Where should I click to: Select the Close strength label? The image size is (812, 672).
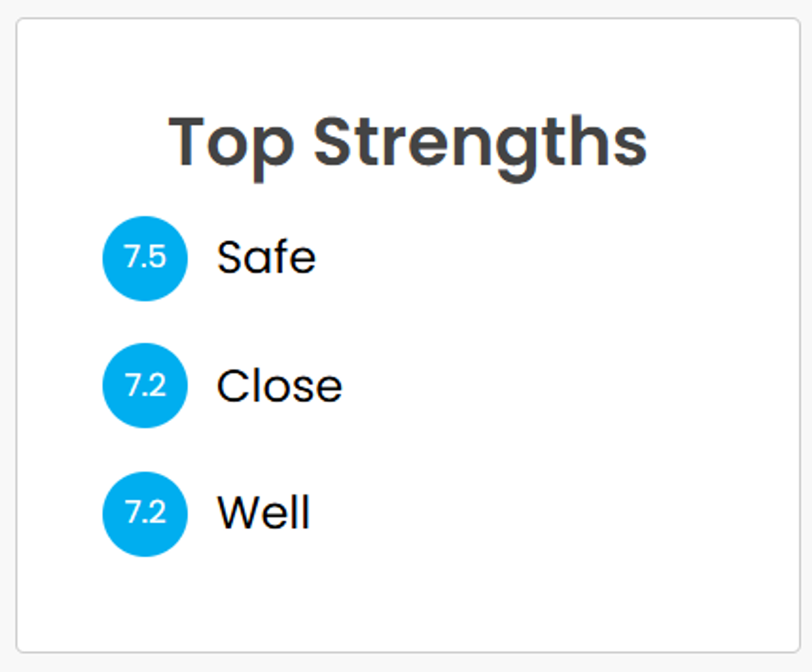pyautogui.click(x=279, y=386)
